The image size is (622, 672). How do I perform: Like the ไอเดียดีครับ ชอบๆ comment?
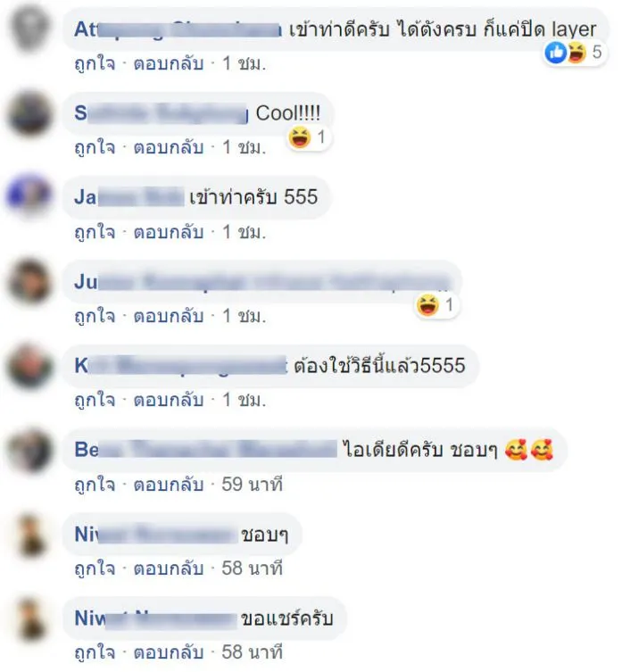95,485
